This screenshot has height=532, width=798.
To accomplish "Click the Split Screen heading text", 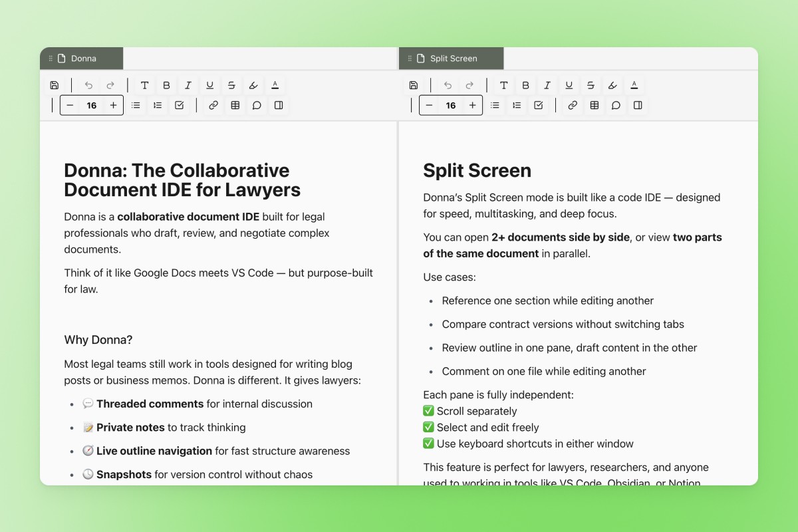I will pos(477,171).
